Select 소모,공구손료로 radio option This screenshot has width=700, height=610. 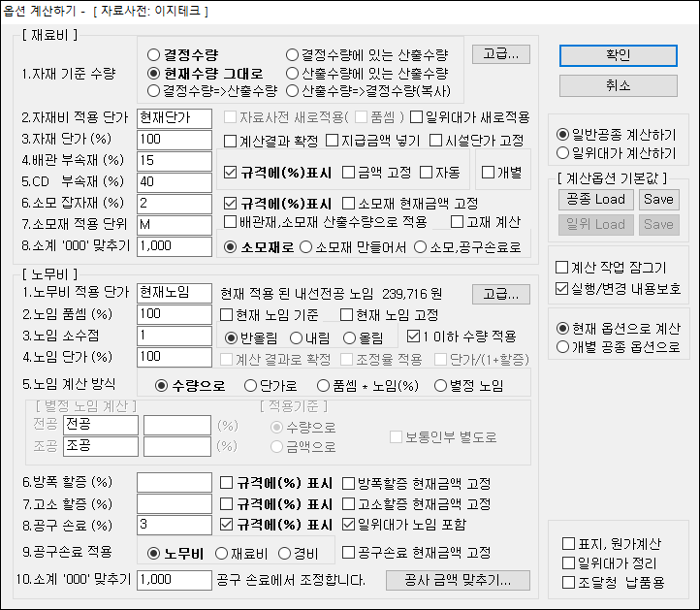(x=467, y=247)
